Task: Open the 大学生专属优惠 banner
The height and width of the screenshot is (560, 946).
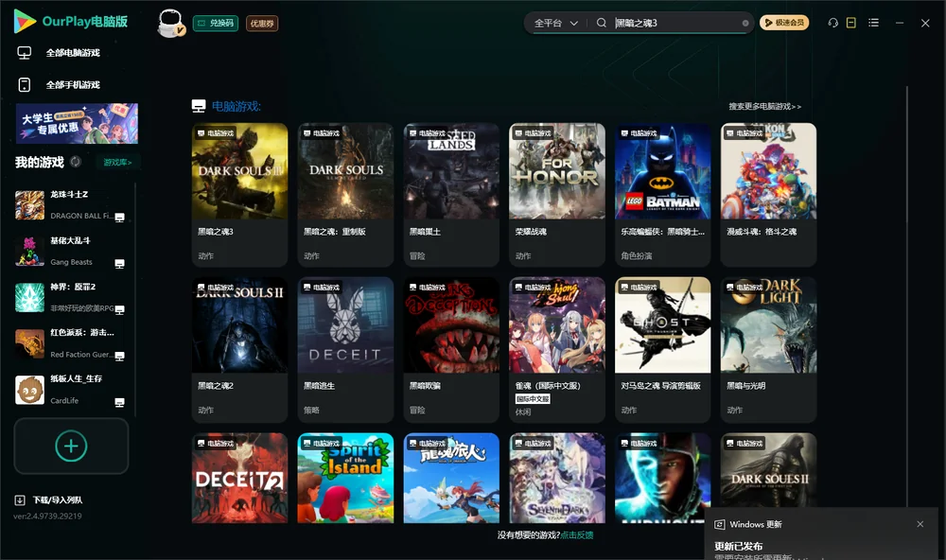Action: 77,123
